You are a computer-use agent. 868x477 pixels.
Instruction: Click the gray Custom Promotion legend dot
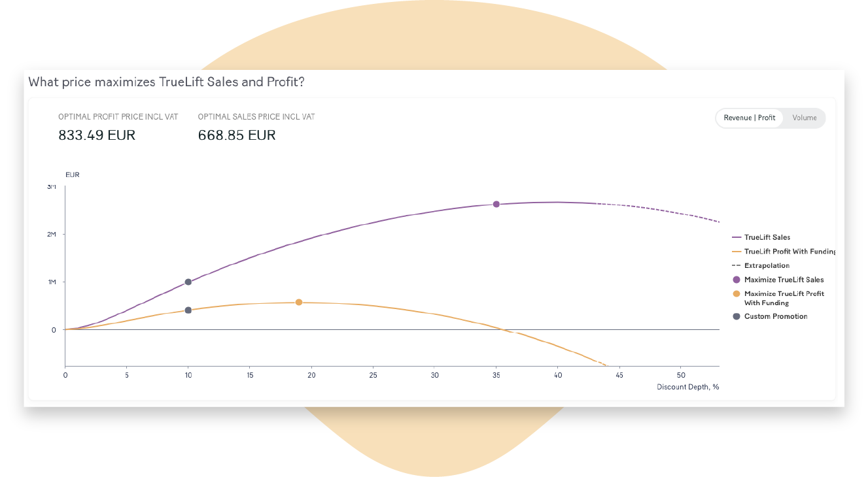coord(737,316)
